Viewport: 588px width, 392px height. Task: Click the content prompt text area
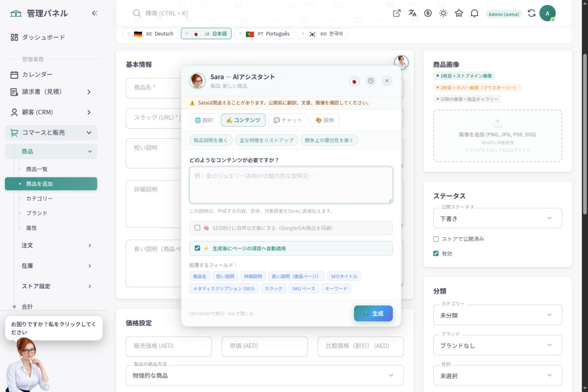tap(291, 185)
